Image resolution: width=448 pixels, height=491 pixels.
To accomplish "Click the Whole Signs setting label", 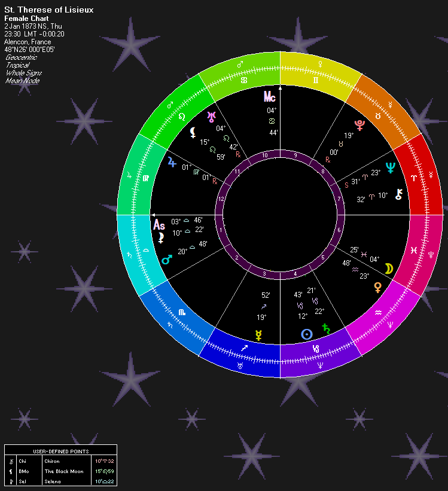I will point(24,73).
